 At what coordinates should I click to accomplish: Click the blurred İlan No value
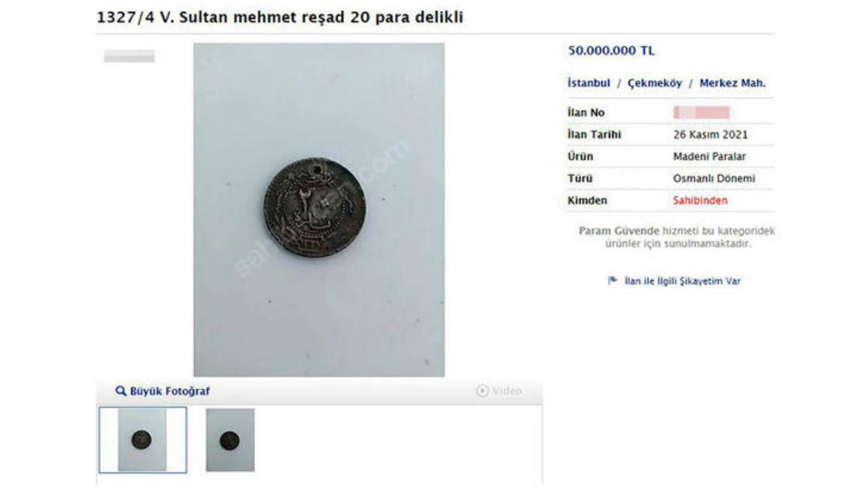click(701, 113)
